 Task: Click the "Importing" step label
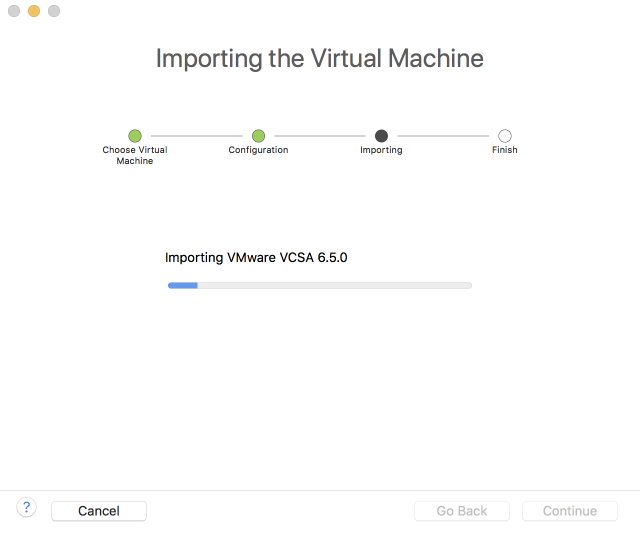pyautogui.click(x=381, y=150)
